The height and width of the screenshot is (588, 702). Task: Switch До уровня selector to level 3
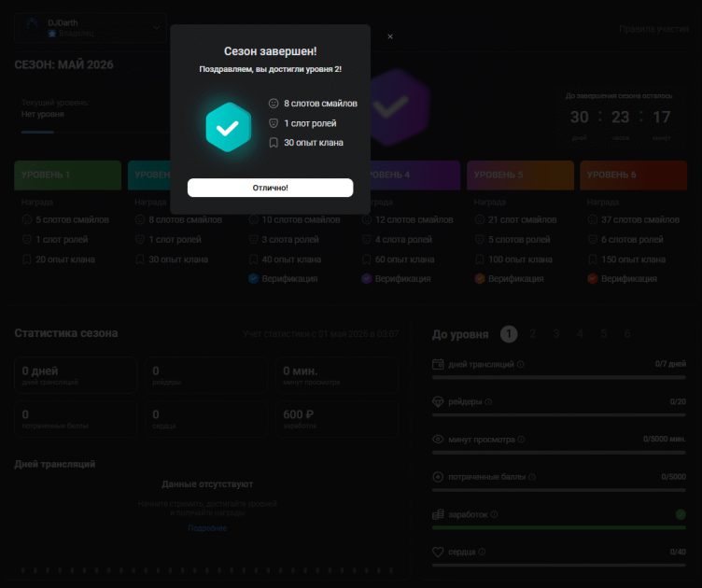[x=556, y=334]
